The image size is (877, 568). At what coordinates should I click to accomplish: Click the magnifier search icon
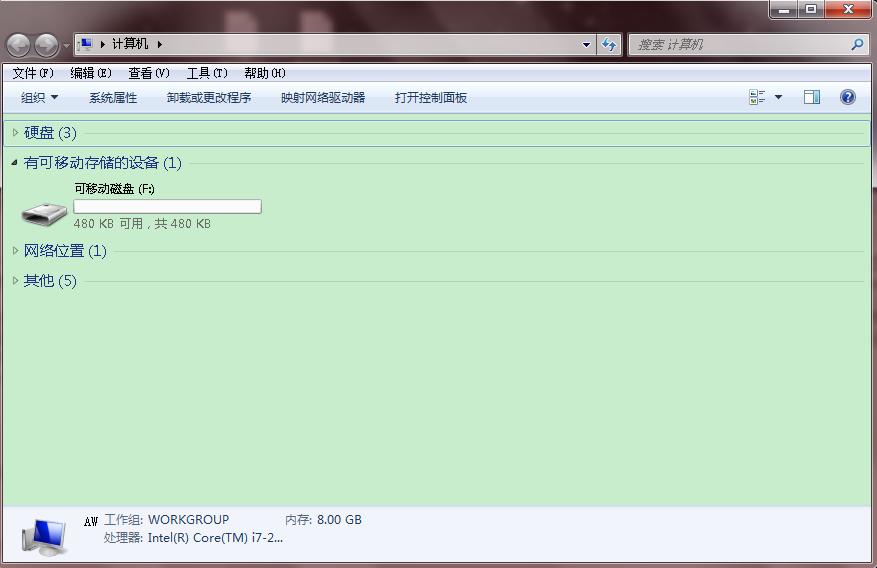[x=857, y=44]
